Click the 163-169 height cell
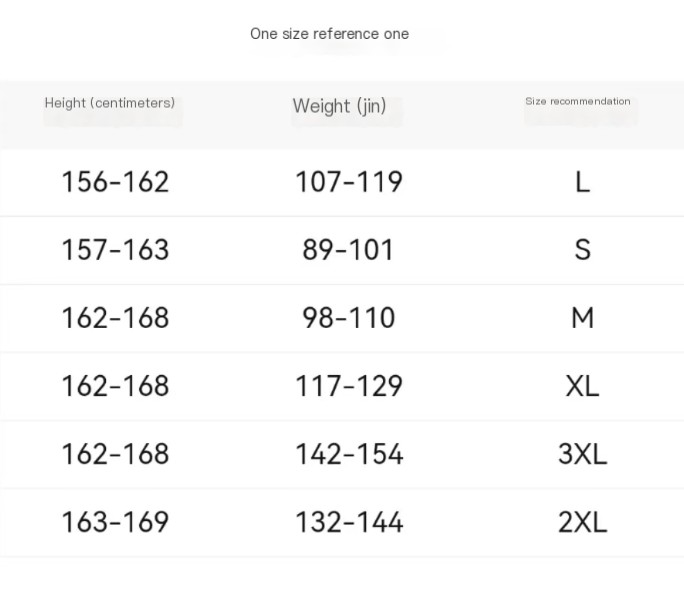 (115, 522)
